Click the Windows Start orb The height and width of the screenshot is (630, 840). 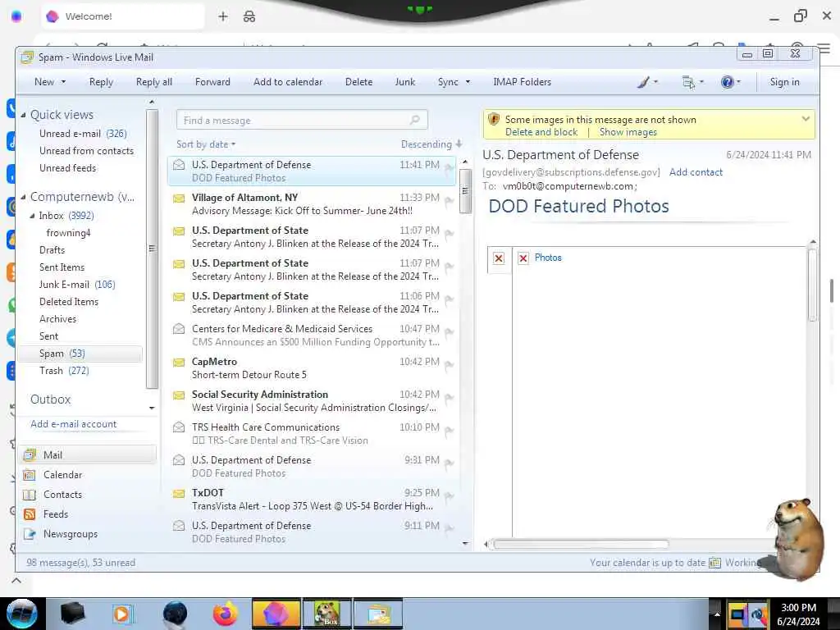[x=22, y=614]
